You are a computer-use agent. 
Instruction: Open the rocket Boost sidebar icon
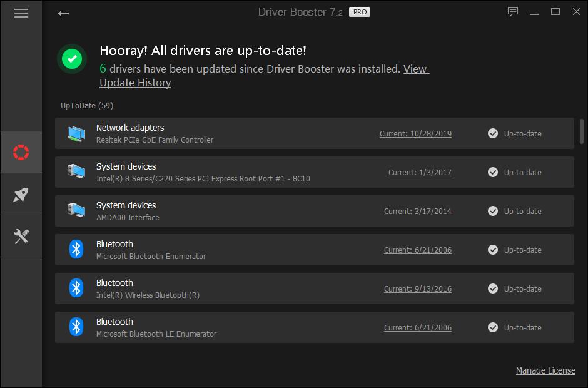[x=21, y=195]
